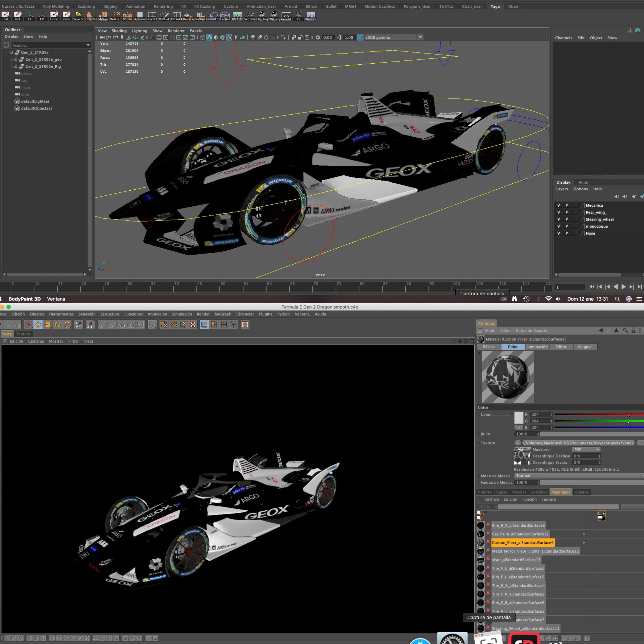Select the Extrude shelf tool

(x=90, y=16)
